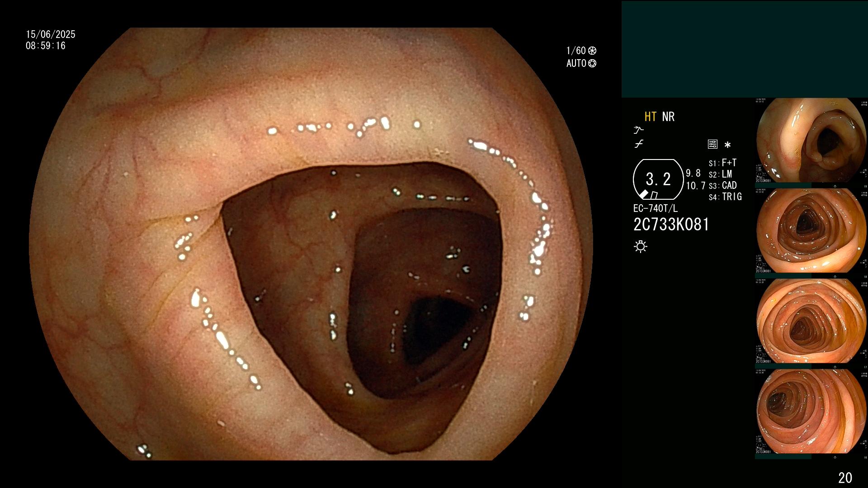Click the light lamp icon
This screenshot has width=868, height=488.
tap(641, 246)
